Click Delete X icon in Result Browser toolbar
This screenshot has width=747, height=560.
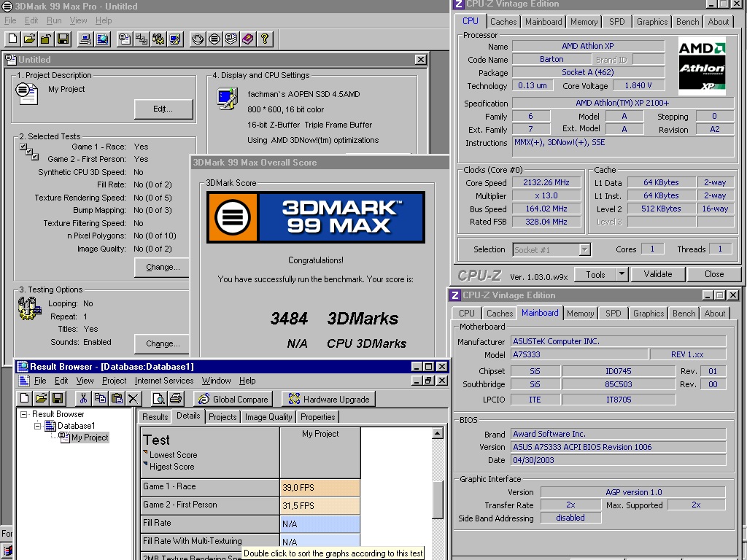pyautogui.click(x=133, y=398)
